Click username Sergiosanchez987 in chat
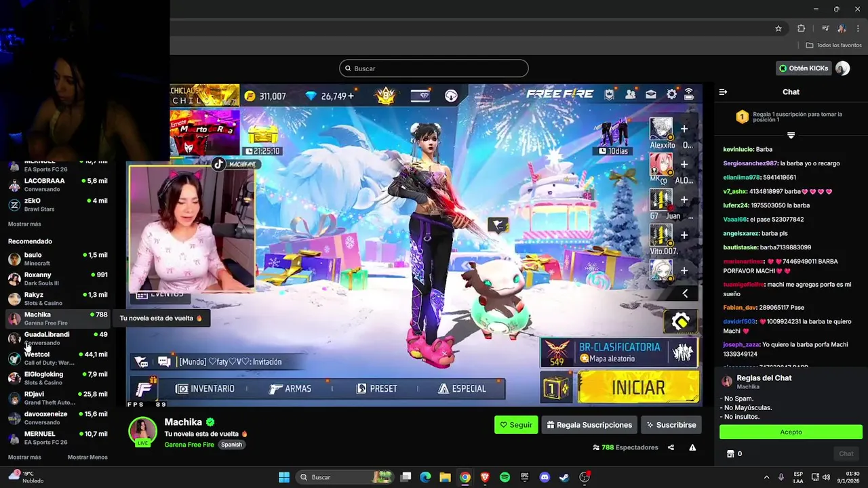 750,163
